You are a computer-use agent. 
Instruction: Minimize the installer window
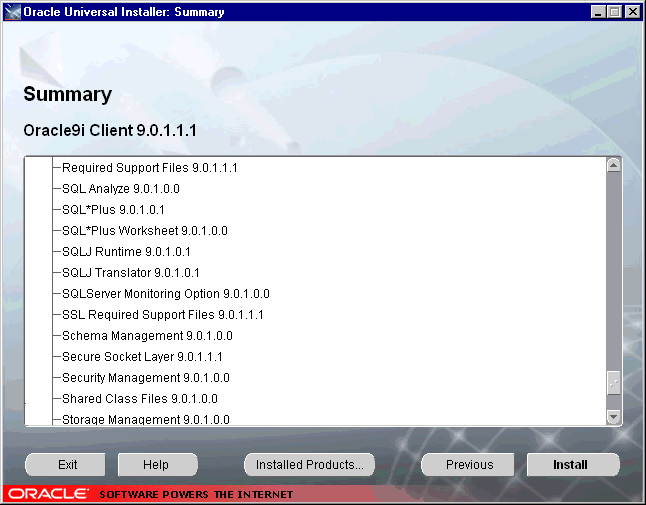pos(598,12)
